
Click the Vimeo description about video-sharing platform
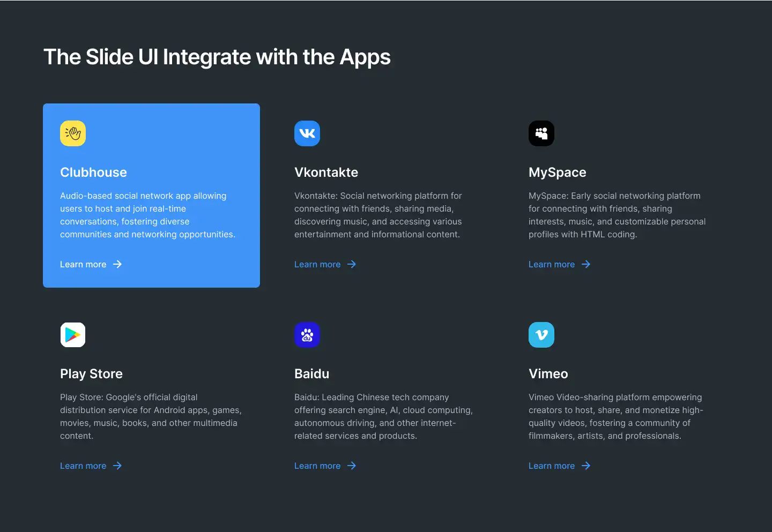[616, 417]
